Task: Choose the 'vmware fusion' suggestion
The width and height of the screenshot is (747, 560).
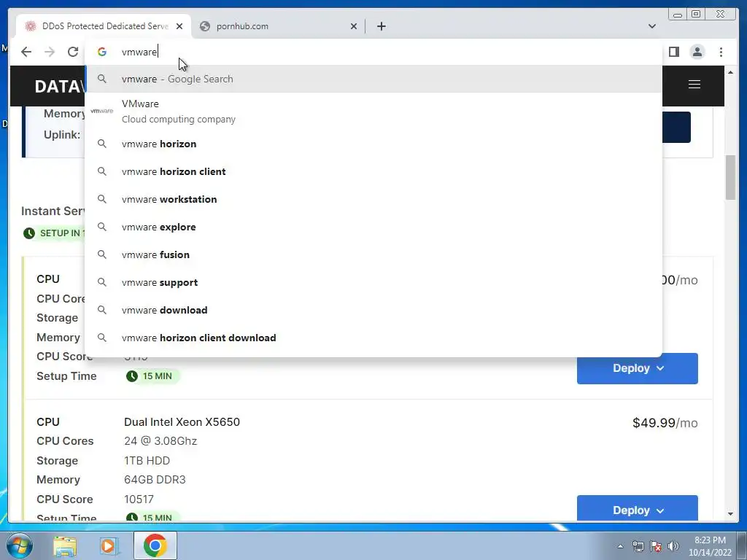Action: pyautogui.click(x=373, y=254)
